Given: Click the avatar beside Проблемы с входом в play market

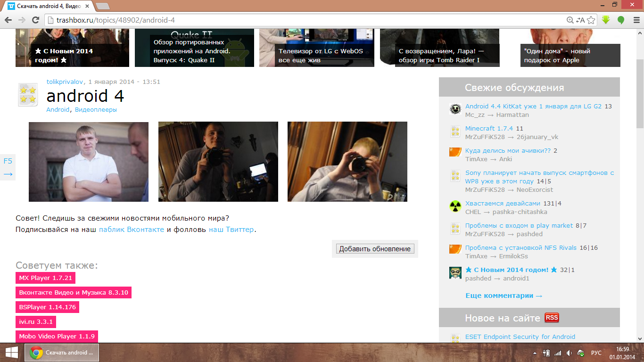Looking at the screenshot, I should click(x=455, y=229).
